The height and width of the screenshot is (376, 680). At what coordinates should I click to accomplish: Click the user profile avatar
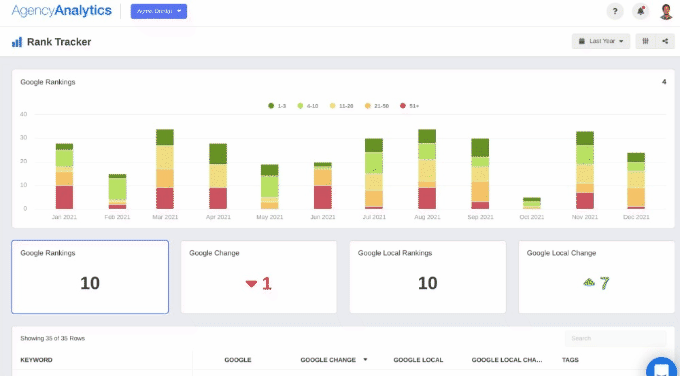click(666, 11)
